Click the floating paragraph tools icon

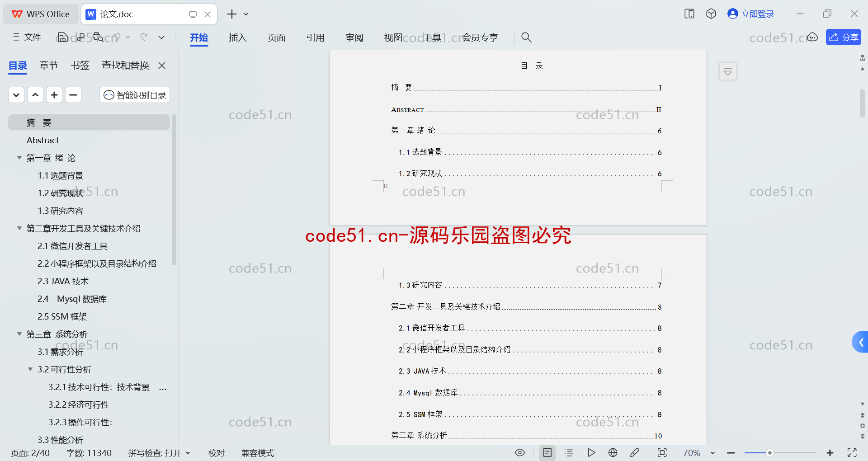[728, 71]
